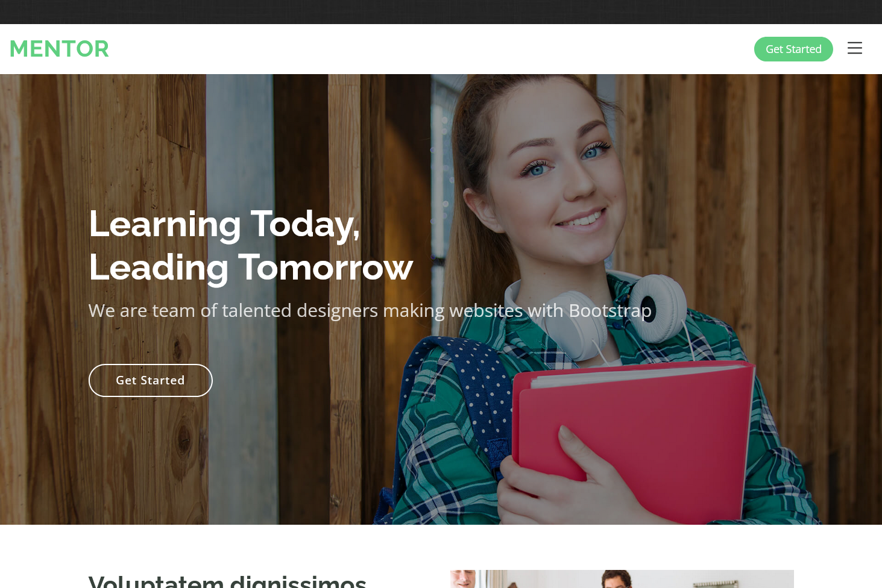Click the outlined Get Started hero button
The image size is (882, 588).
coord(151,380)
